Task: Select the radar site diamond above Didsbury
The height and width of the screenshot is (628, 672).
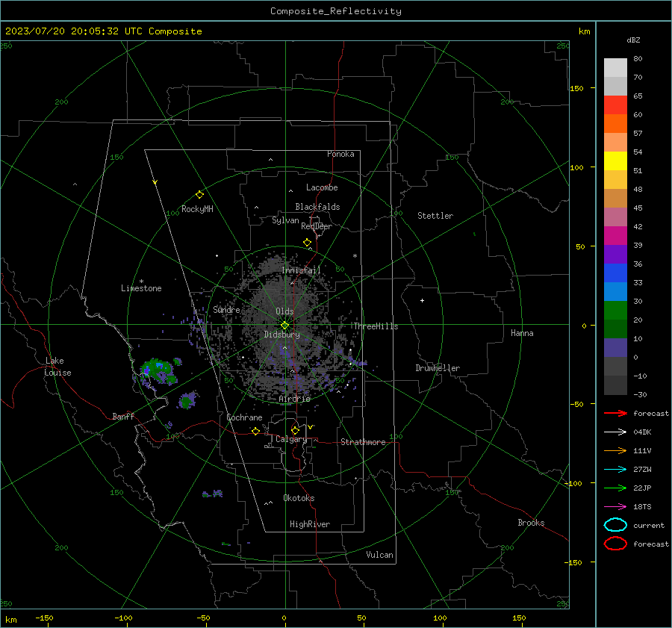Action: [x=285, y=326]
